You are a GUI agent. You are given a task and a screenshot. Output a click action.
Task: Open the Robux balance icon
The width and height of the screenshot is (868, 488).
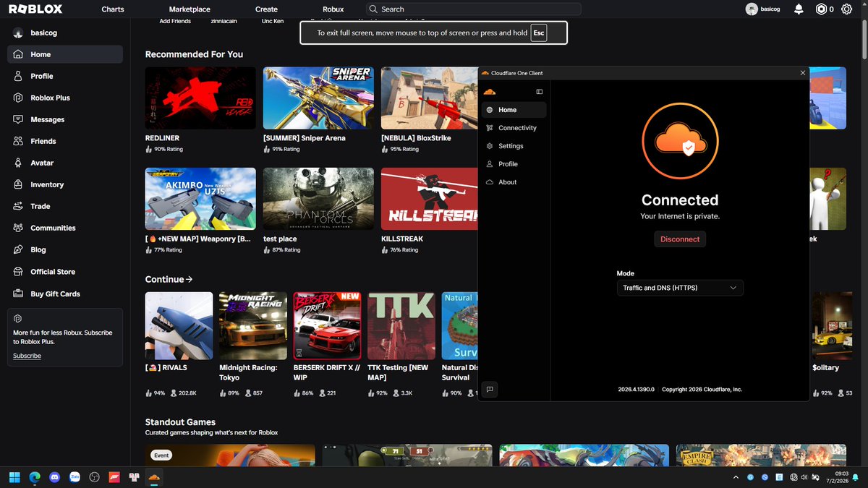(x=821, y=9)
